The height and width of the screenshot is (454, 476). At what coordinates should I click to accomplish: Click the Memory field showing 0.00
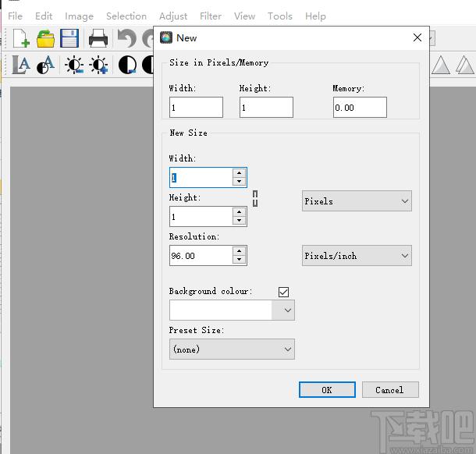pos(360,107)
